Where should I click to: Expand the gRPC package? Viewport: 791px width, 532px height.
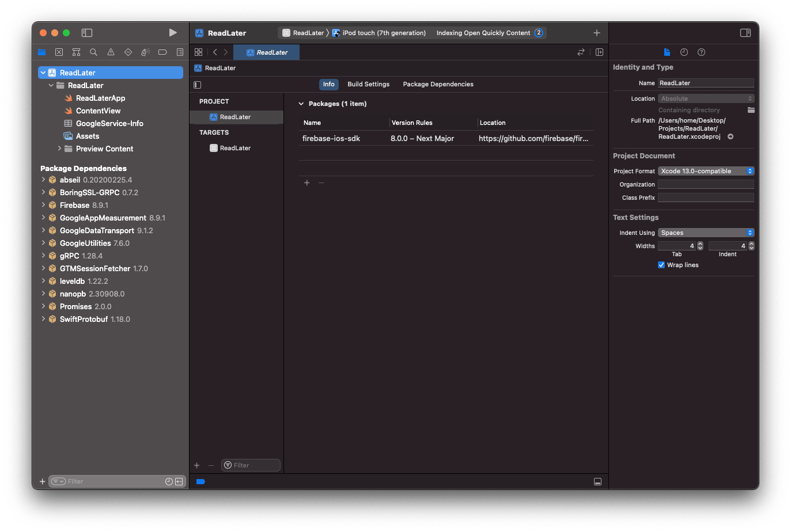click(43, 256)
